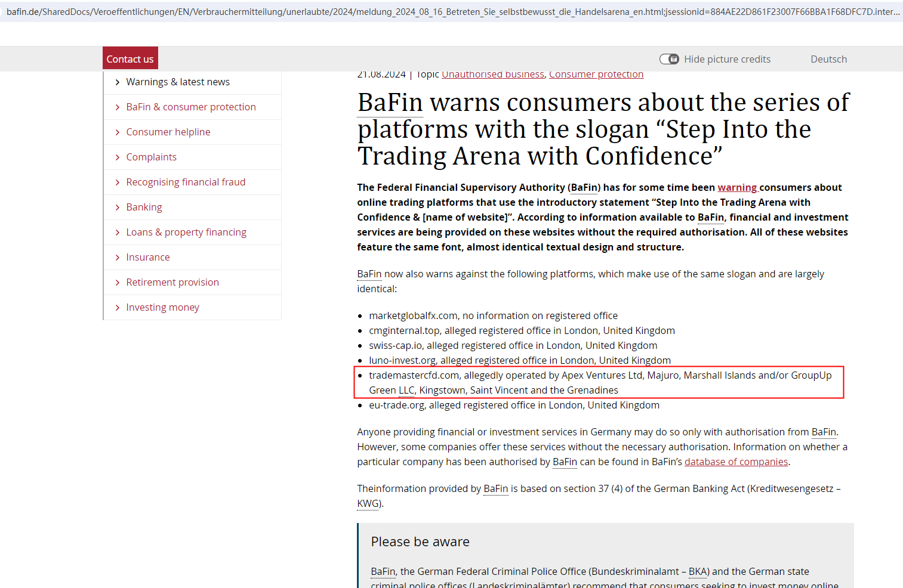Go to Investing money section

163,307
